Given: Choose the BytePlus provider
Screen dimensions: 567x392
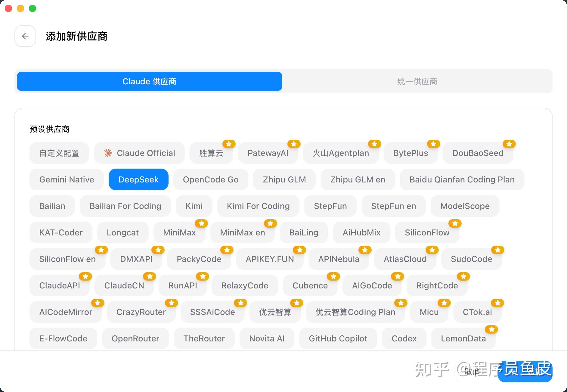Looking at the screenshot, I should pyautogui.click(x=411, y=153).
